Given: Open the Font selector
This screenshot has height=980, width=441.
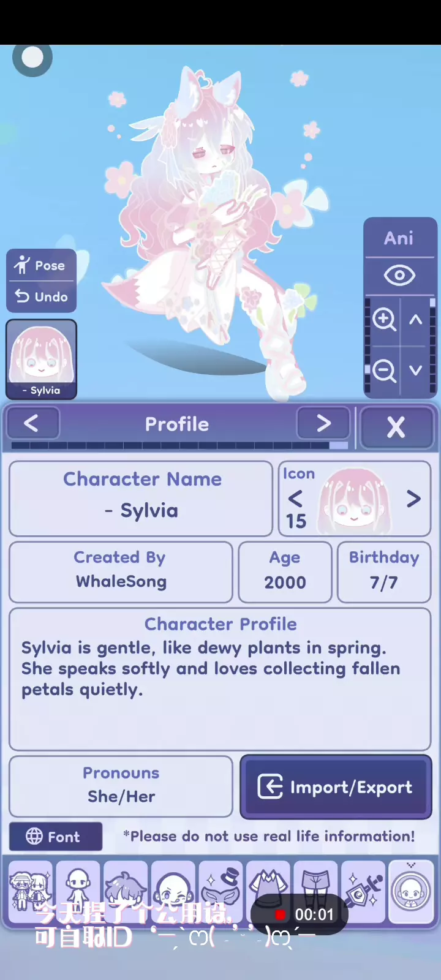Looking at the screenshot, I should [56, 837].
